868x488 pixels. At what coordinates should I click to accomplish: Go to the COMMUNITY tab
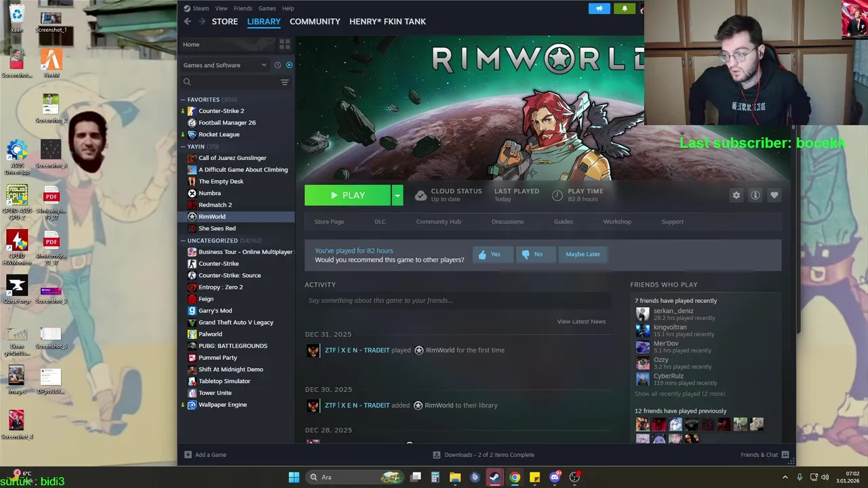coord(315,22)
